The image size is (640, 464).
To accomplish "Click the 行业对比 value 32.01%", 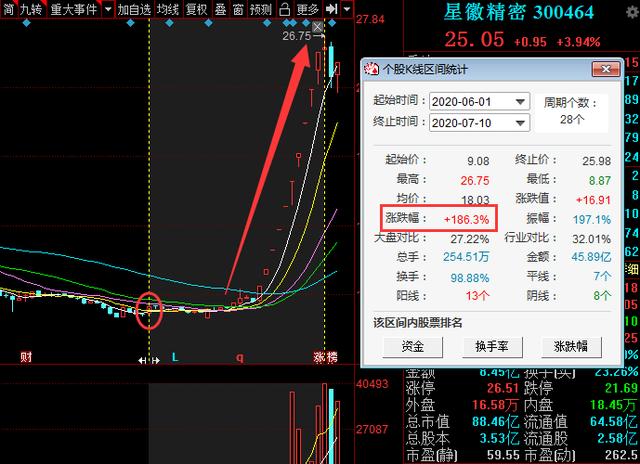I will (x=591, y=239).
